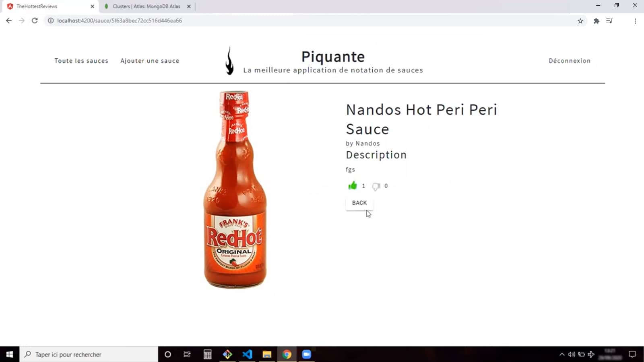Image resolution: width=644 pixels, height=362 pixels.
Task: Open the Windows Start menu
Action: [10, 354]
